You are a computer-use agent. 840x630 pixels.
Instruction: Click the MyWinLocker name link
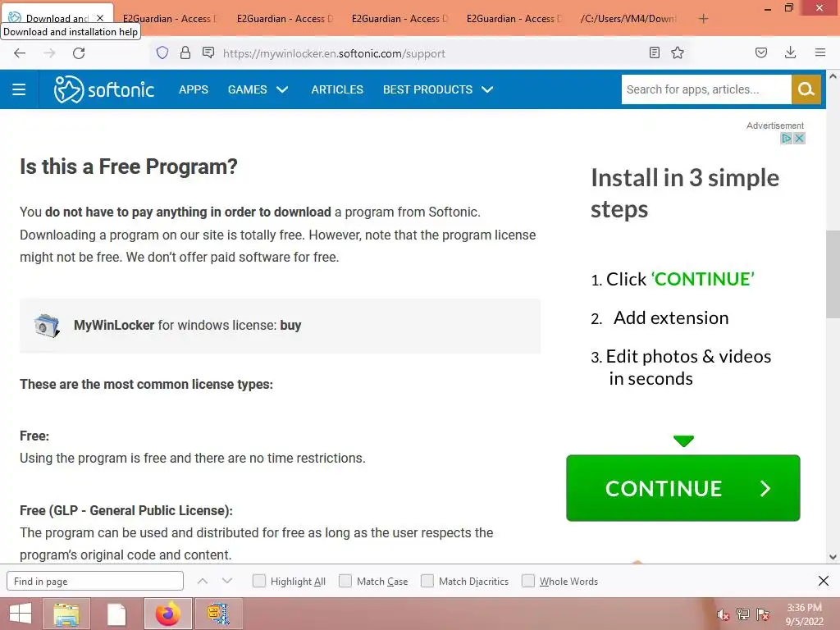(x=114, y=325)
